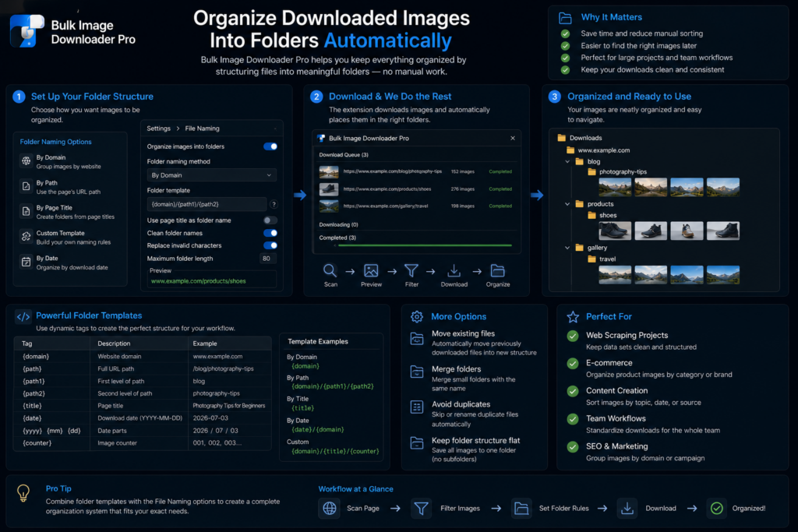Click the Organize folder icon
The width and height of the screenshot is (798, 532).
(497, 270)
